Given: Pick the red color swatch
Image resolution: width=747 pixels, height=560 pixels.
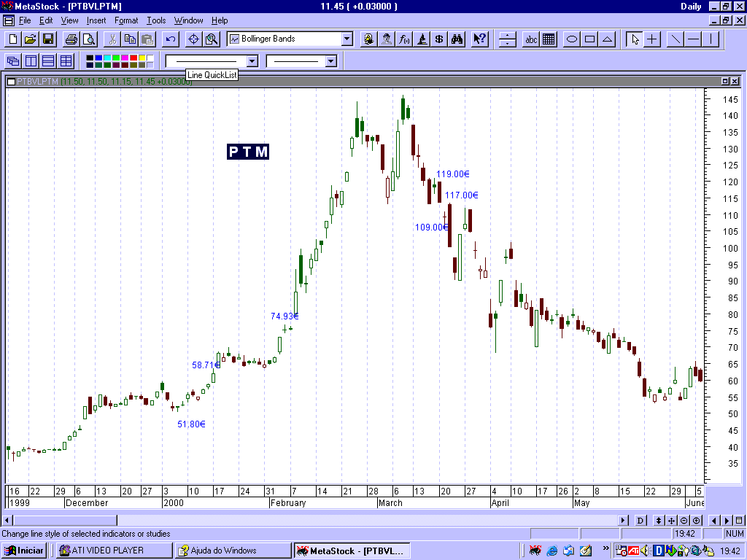Looking at the screenshot, I should (133, 58).
